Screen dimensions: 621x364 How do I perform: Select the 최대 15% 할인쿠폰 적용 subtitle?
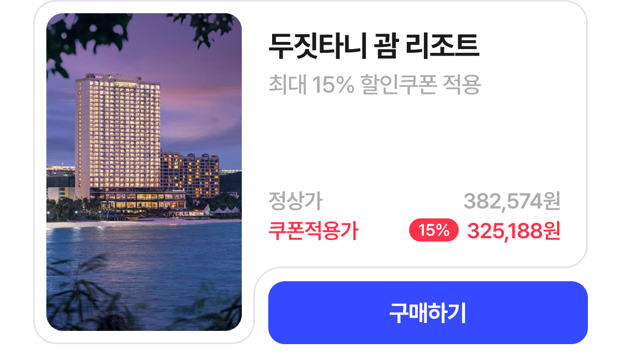(x=375, y=84)
